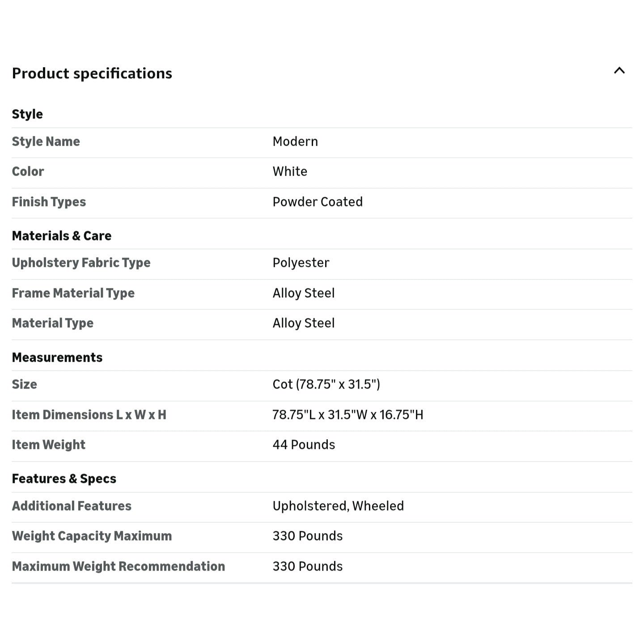Viewport: 644px width, 644px height.
Task: Collapse the Product specifications chevron
Action: point(619,71)
